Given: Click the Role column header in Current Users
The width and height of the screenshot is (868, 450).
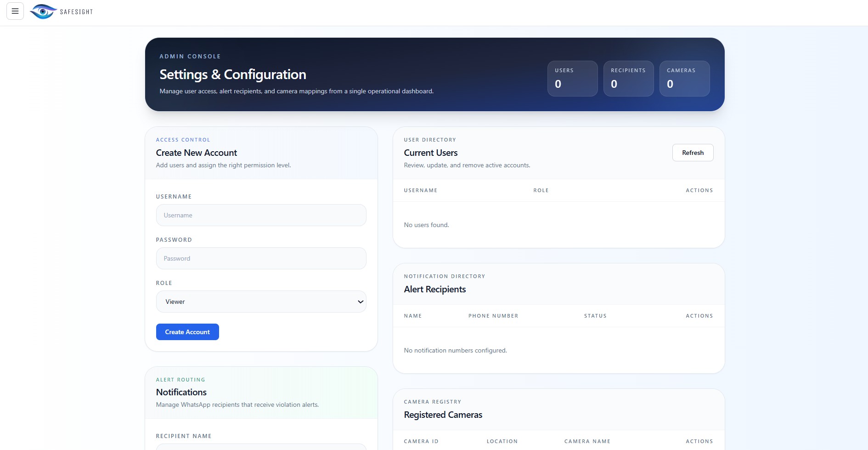Looking at the screenshot, I should pyautogui.click(x=541, y=190).
